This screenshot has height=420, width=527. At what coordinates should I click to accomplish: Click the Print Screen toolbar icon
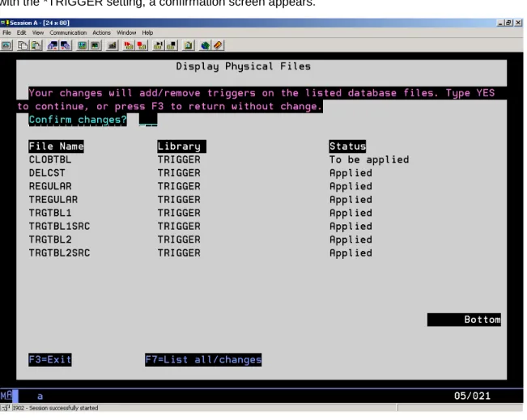[x=6, y=45]
